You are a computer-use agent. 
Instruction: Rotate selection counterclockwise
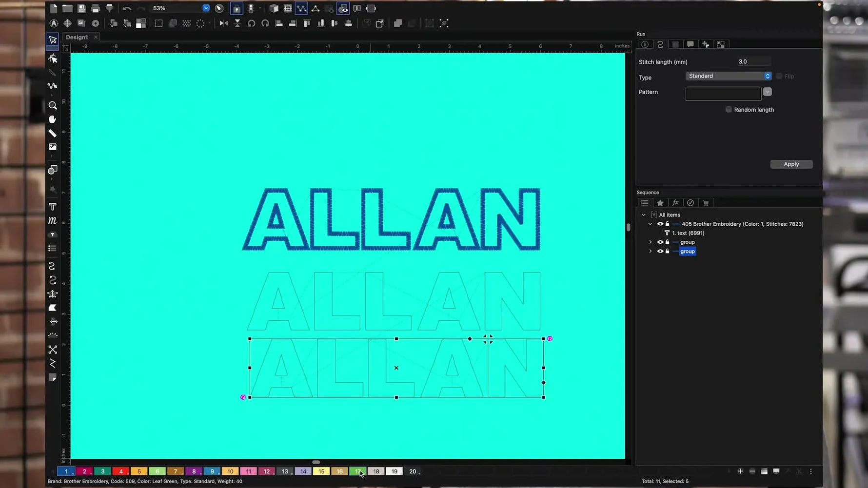(x=251, y=23)
